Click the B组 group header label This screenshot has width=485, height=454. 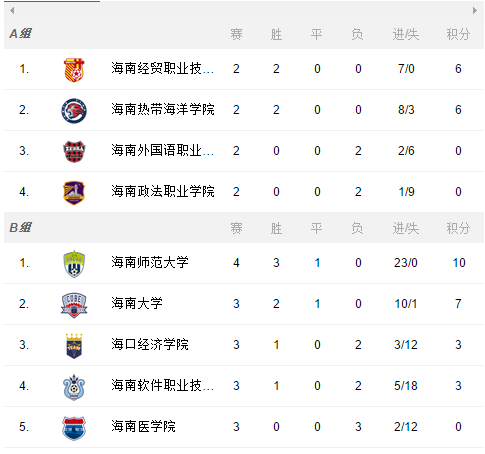[x=20, y=228]
